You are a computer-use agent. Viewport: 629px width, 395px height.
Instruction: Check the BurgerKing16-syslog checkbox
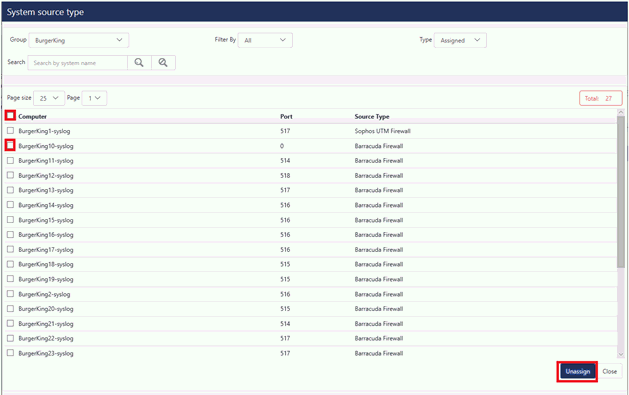[x=10, y=235]
